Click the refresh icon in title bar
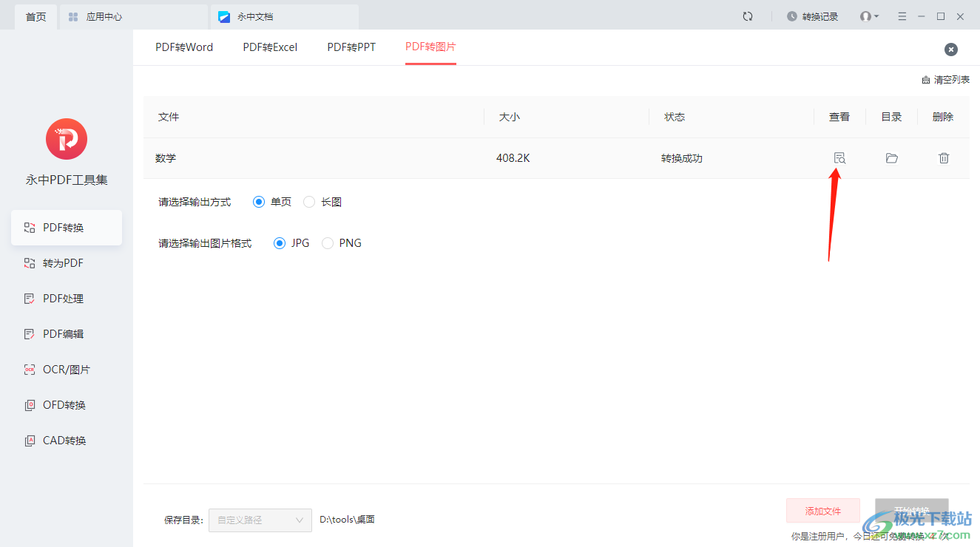980x547 pixels. tap(748, 16)
